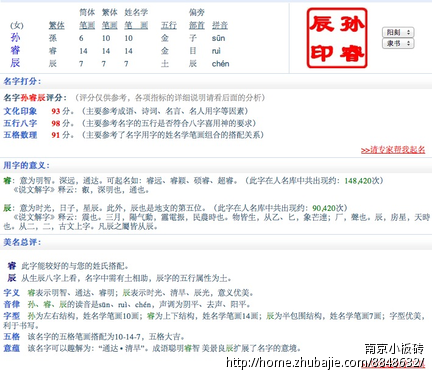Click the 五格 label in the summary
The image size is (432, 370).
(x=12, y=337)
